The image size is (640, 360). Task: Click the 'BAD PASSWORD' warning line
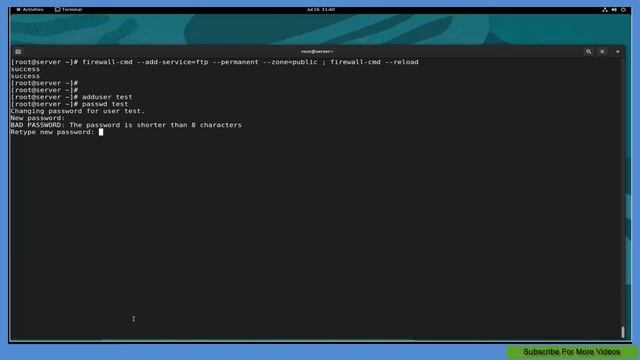click(x=126, y=125)
